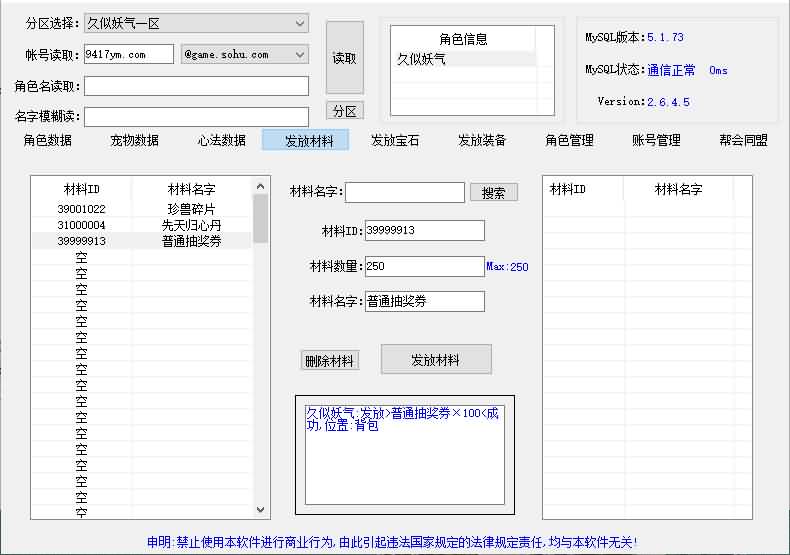The height and width of the screenshot is (555, 790).
Task: Open the 发放宝石 tab
Action: [x=395, y=140]
